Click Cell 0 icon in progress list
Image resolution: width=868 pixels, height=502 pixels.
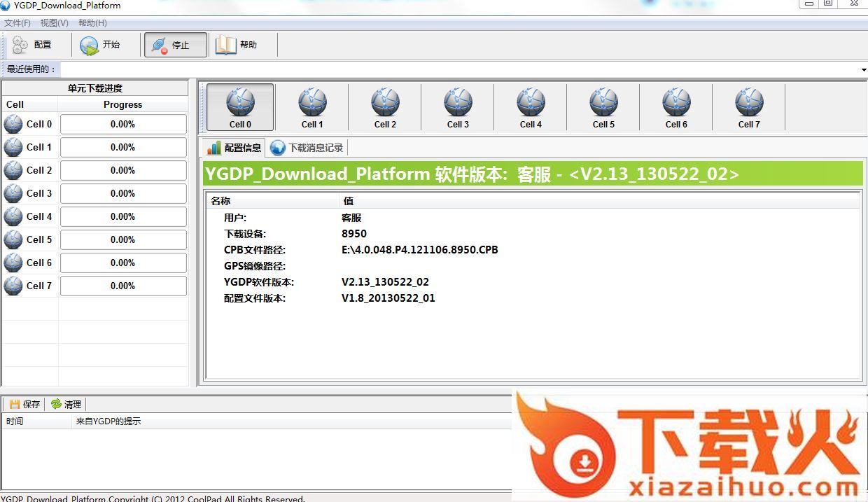point(13,124)
